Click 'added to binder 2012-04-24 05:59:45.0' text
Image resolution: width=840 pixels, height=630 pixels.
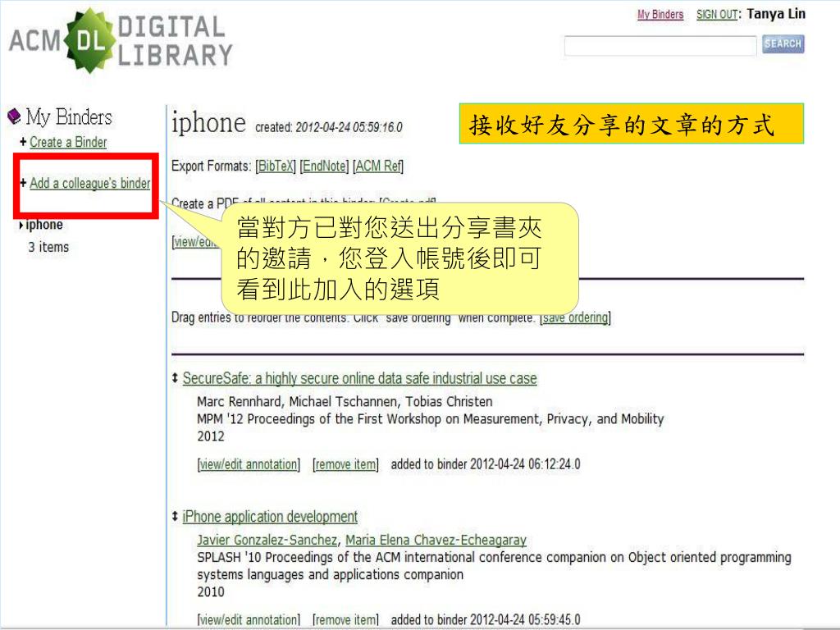pyautogui.click(x=486, y=620)
